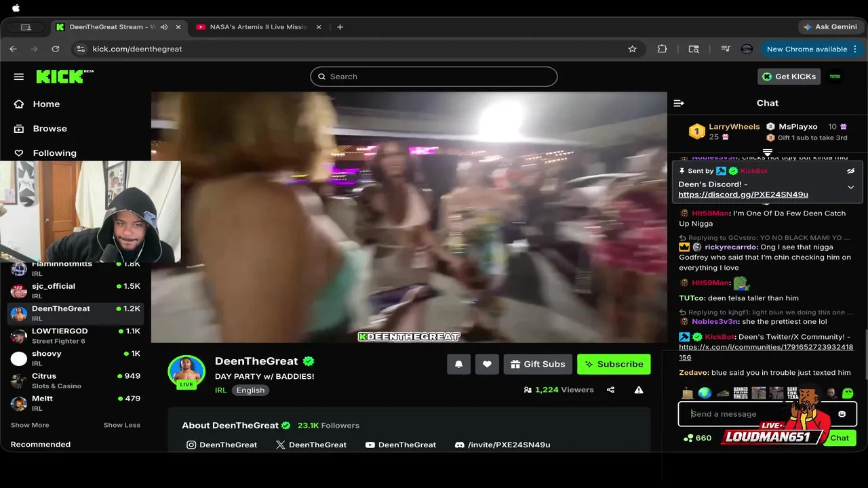
Task: Open the Discord /invite/PXE24SN49u link
Action: tap(502, 445)
